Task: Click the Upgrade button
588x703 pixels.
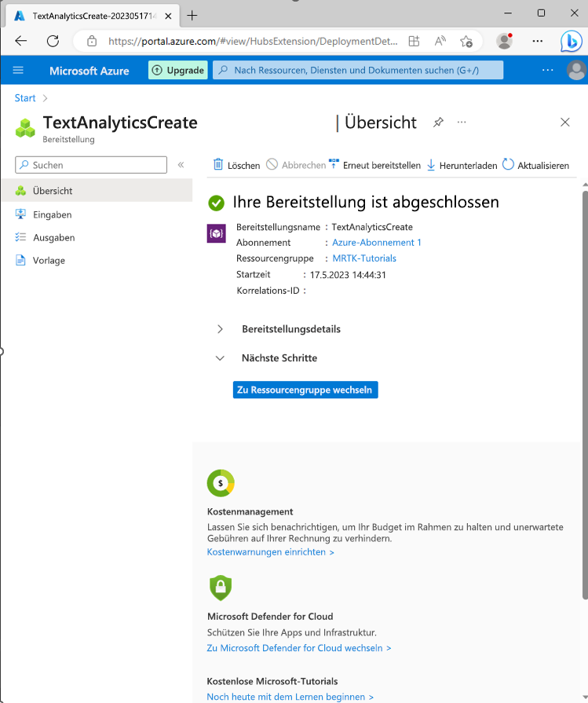Action: coord(178,71)
